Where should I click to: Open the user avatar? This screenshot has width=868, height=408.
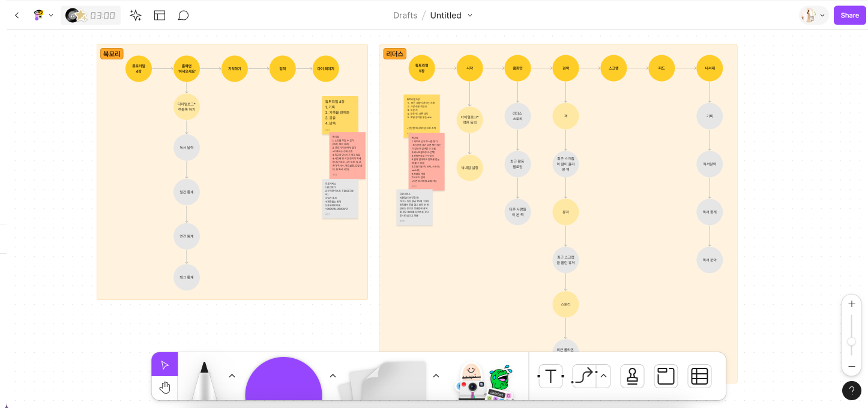pyautogui.click(x=808, y=16)
